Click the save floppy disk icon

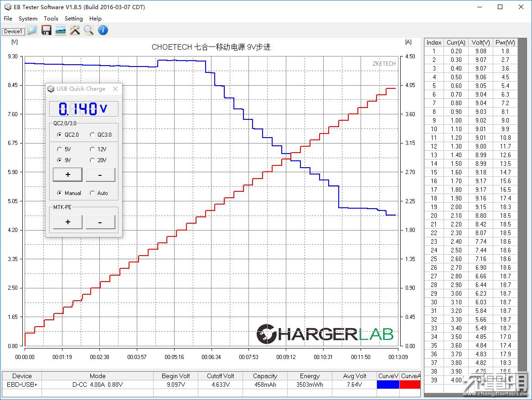46,31
